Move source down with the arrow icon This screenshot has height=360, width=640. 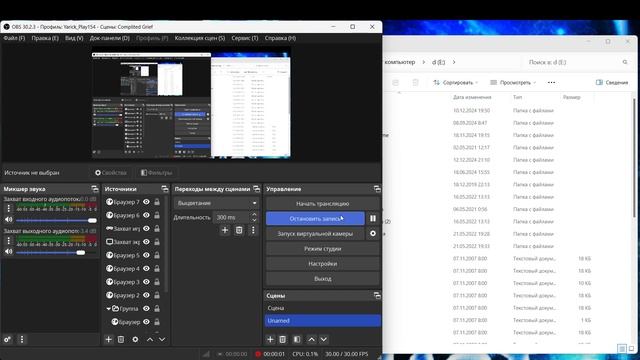coord(162,339)
